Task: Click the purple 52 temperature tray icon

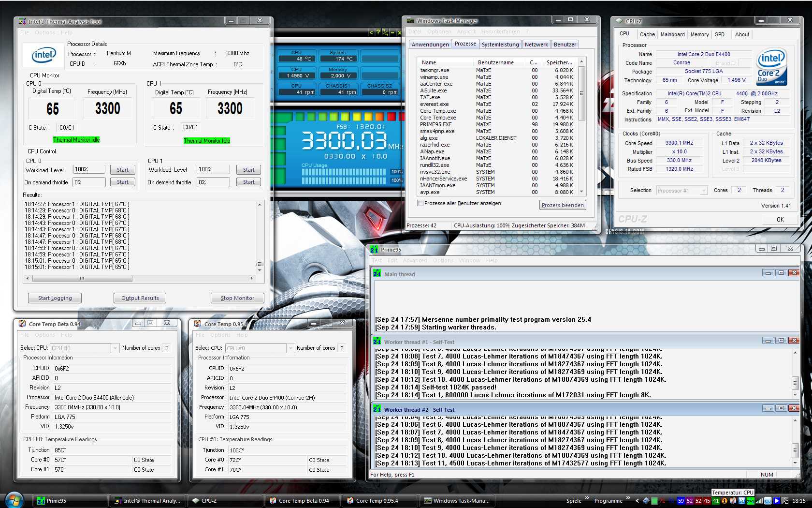Action: coord(690,501)
